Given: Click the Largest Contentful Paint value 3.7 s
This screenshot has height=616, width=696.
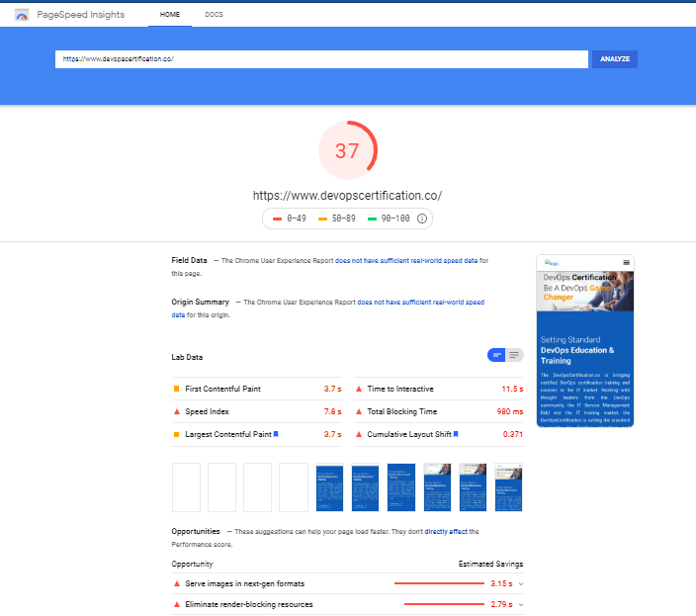Looking at the screenshot, I should 332,434.
